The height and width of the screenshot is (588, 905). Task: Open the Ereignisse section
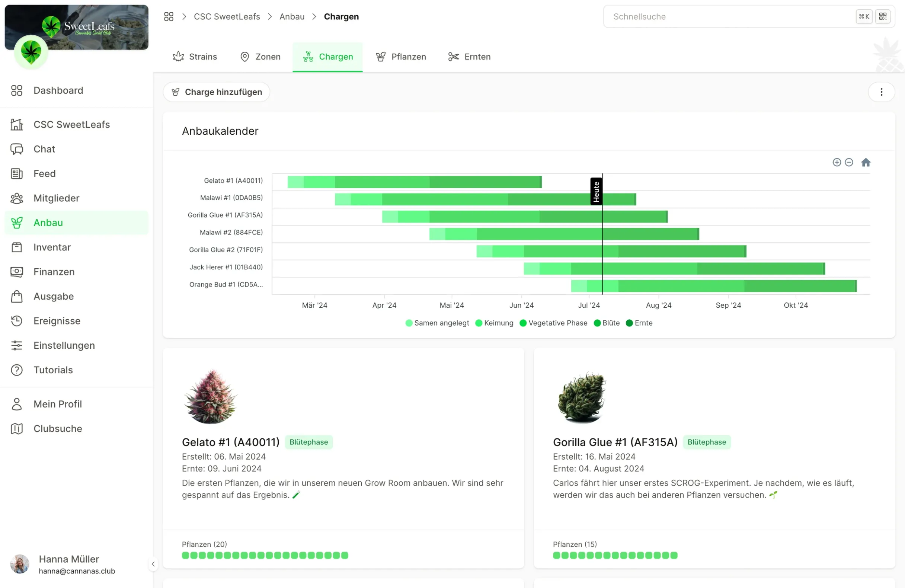[56, 321]
